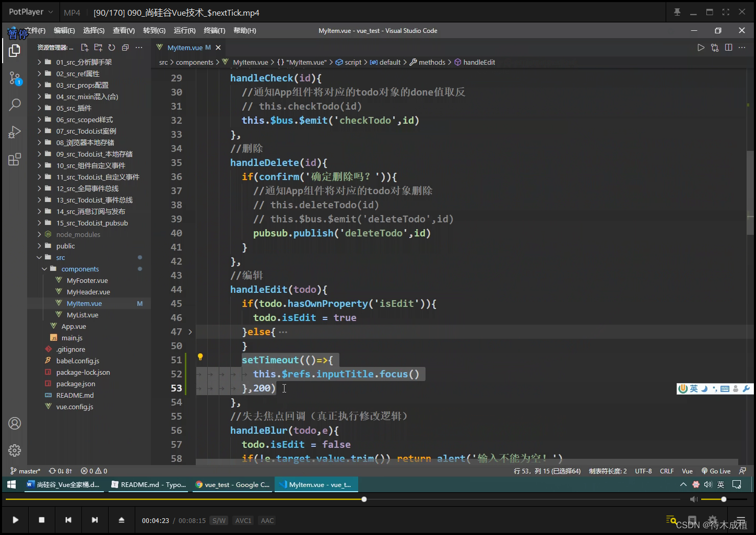Skip to the next video in PotPlayer
Screen dimensions: 756x535
(x=95, y=520)
